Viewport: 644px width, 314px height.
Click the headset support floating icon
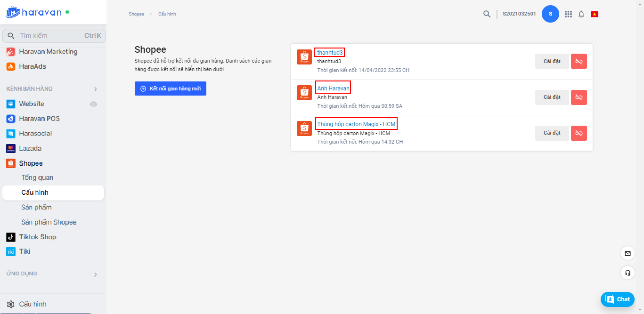tap(628, 273)
